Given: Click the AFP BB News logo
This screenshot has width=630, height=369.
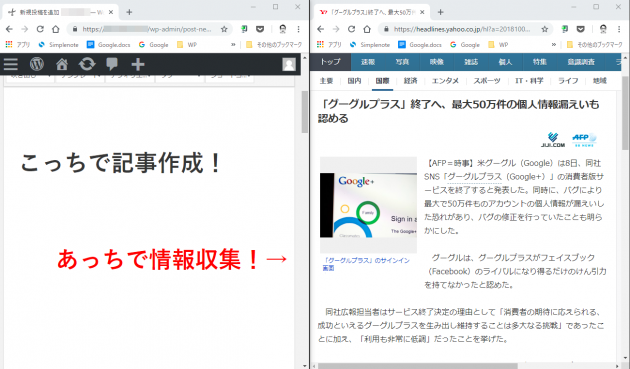Looking at the screenshot, I should point(584,139).
